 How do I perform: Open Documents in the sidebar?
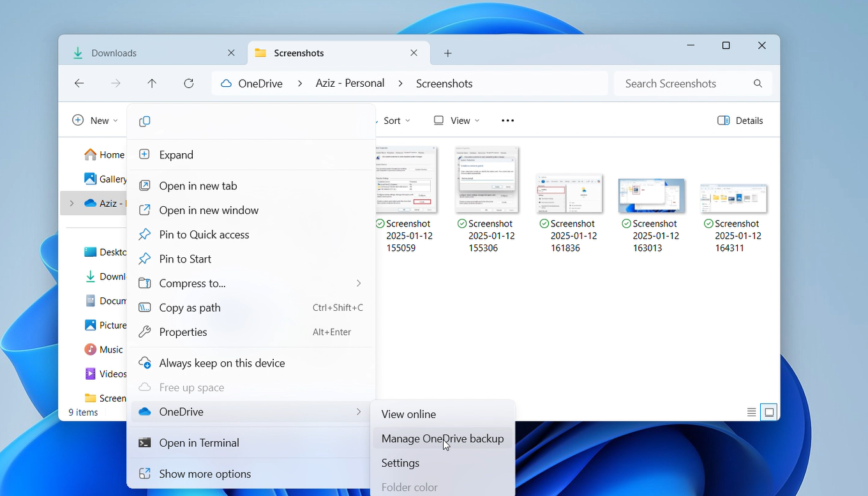105,301
